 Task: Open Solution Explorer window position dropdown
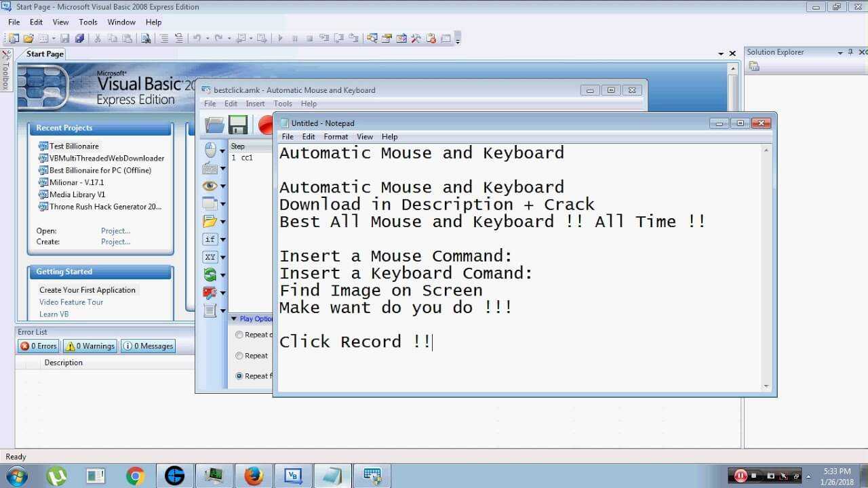tap(840, 53)
